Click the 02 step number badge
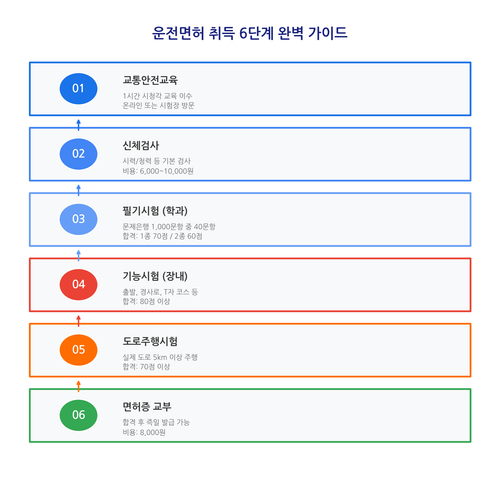Viewport: 500px width, 500px height. (x=78, y=154)
